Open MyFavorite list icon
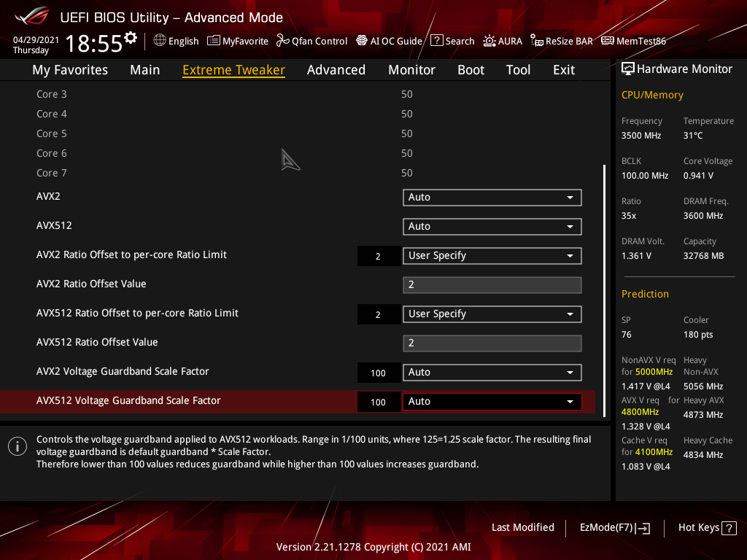 pos(214,41)
